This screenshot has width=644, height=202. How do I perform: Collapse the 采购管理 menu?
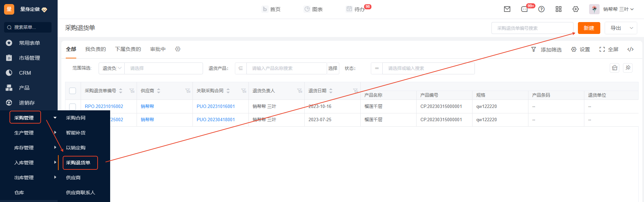[x=55, y=118]
